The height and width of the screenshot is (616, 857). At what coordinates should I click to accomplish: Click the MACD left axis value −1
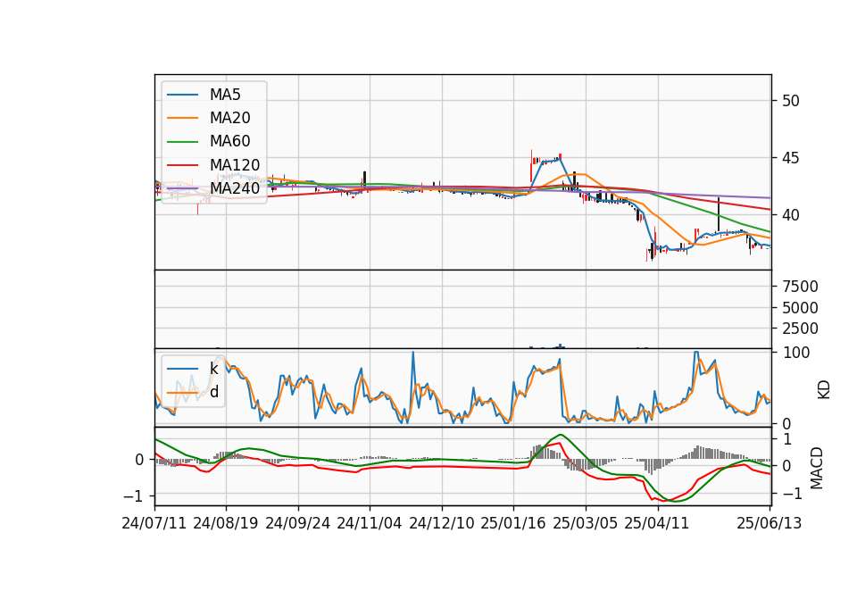point(132,496)
